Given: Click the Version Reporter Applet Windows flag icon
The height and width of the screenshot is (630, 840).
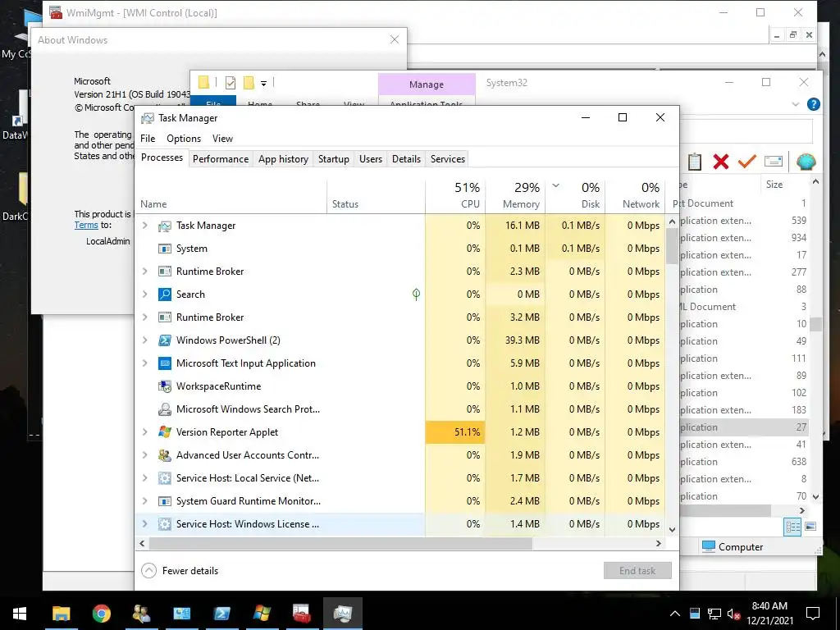Looking at the screenshot, I should pyautogui.click(x=164, y=432).
